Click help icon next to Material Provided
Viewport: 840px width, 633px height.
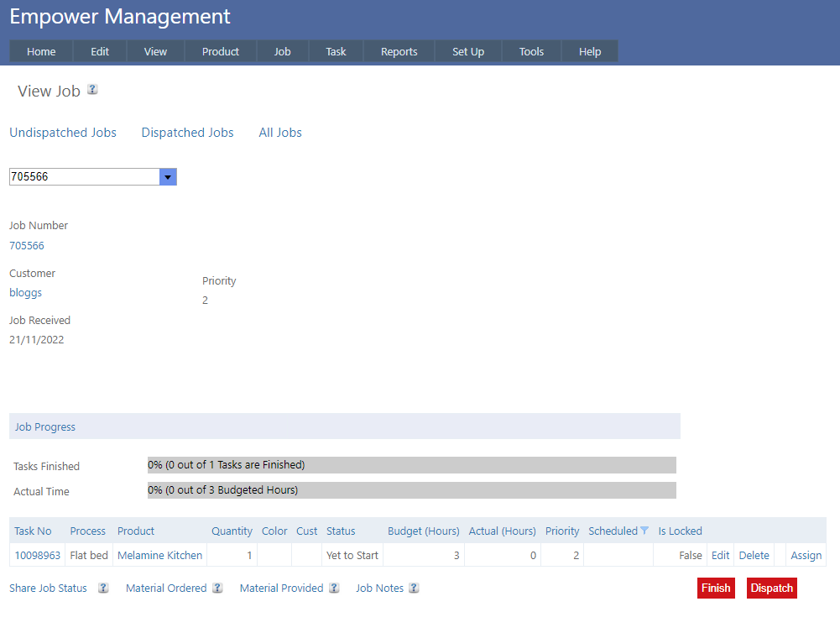tap(334, 589)
